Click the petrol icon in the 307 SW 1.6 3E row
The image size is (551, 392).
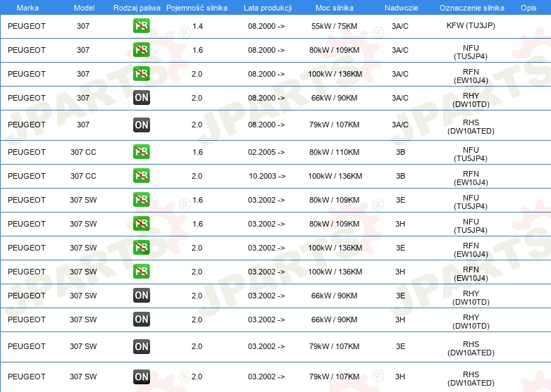pyautogui.click(x=141, y=200)
